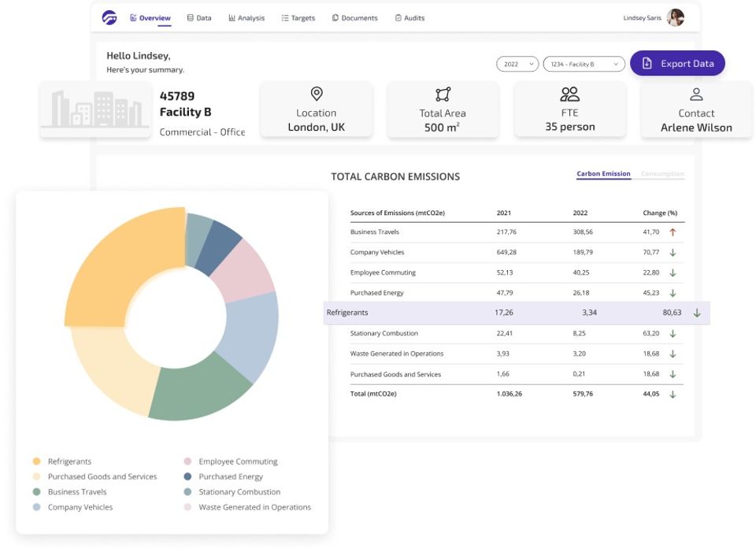
Task: Click the 35 person FTE value
Action: [x=570, y=127]
